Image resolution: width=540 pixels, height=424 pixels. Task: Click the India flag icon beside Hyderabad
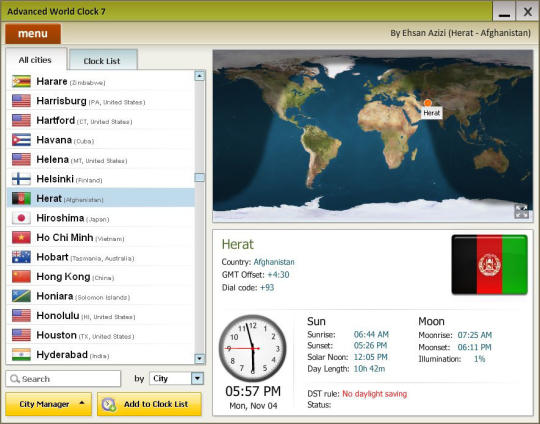(21, 355)
